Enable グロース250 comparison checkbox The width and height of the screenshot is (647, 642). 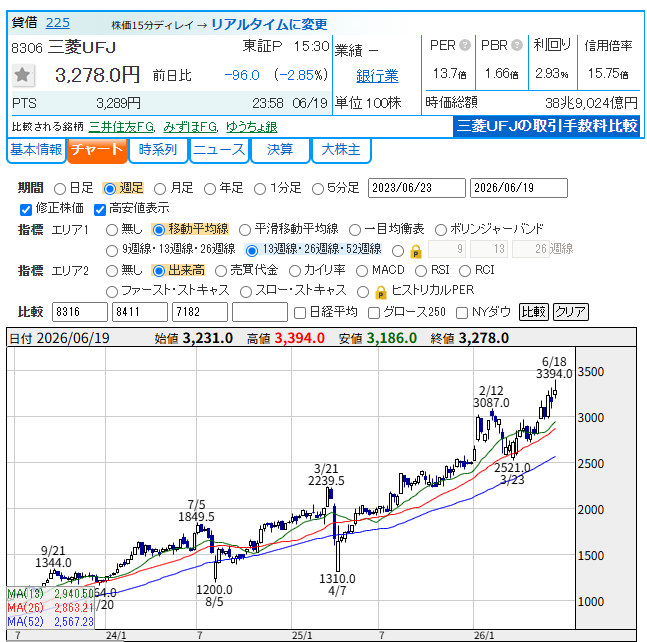point(374,313)
